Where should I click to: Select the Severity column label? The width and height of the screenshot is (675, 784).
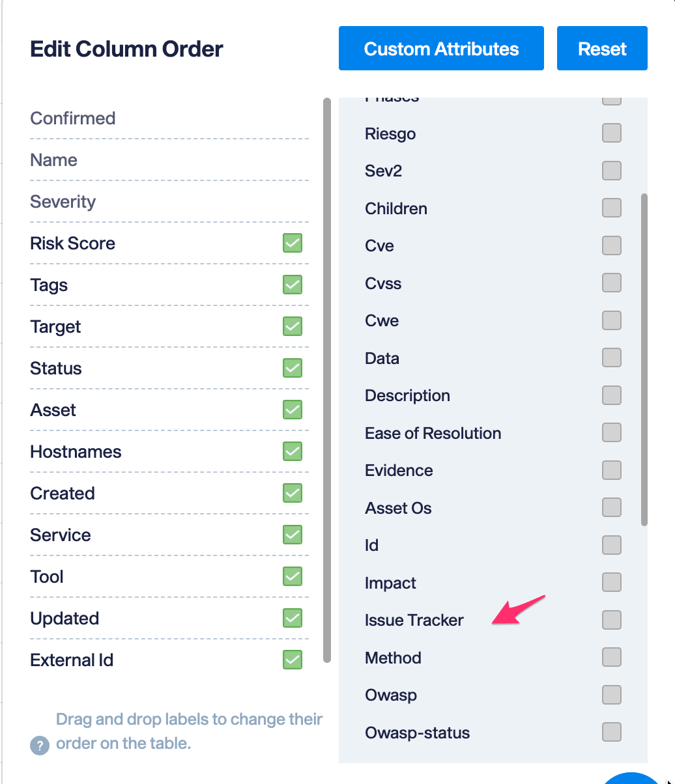pyautogui.click(x=63, y=202)
